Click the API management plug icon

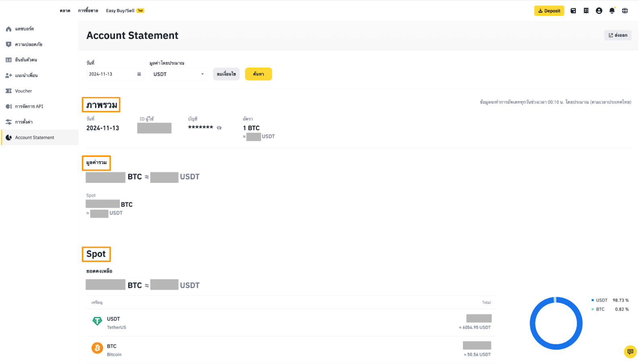(x=8, y=106)
